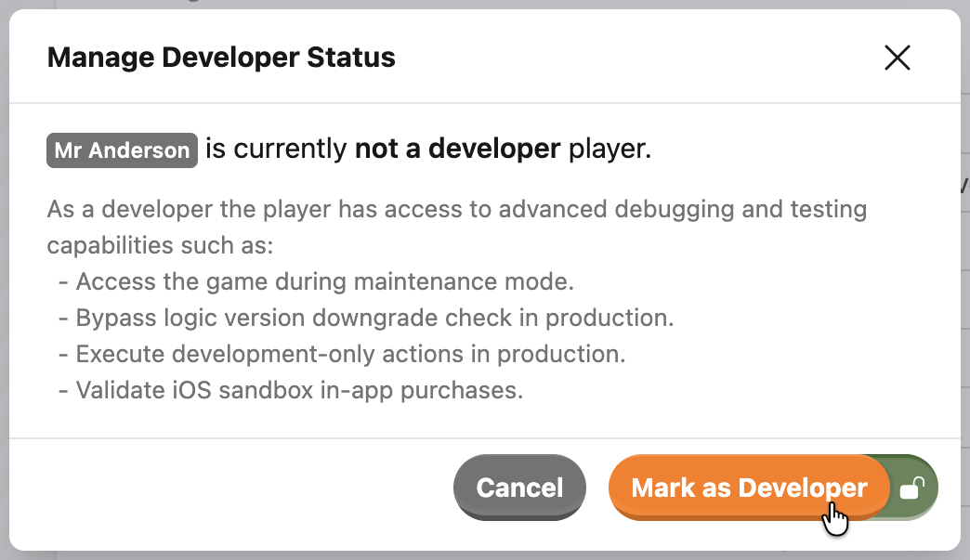Click the "Validate iOS sandbox in-app purchases" line
Screen dimensions: 970x560
(x=291, y=390)
